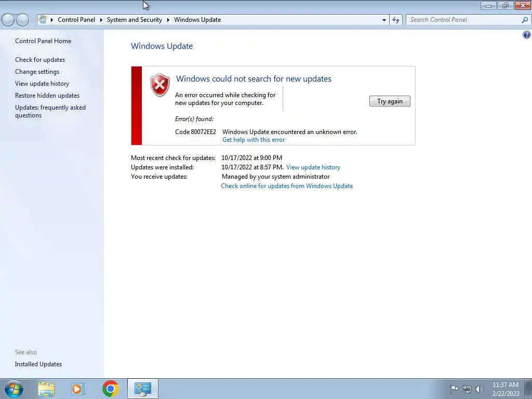Click the Try again button
This screenshot has width=532, height=399.
pyautogui.click(x=390, y=101)
